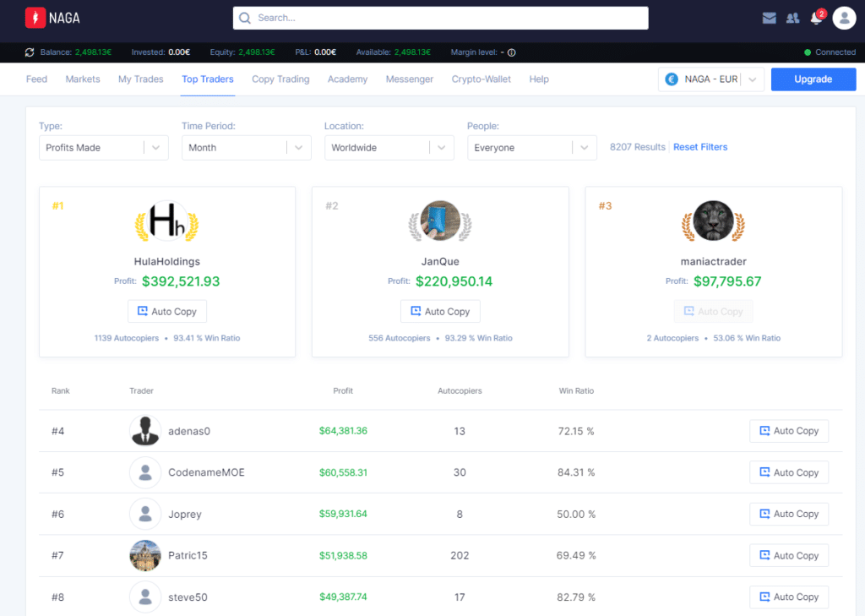Open the Messenger tab
Screen dimensions: 865x616
[410, 79]
